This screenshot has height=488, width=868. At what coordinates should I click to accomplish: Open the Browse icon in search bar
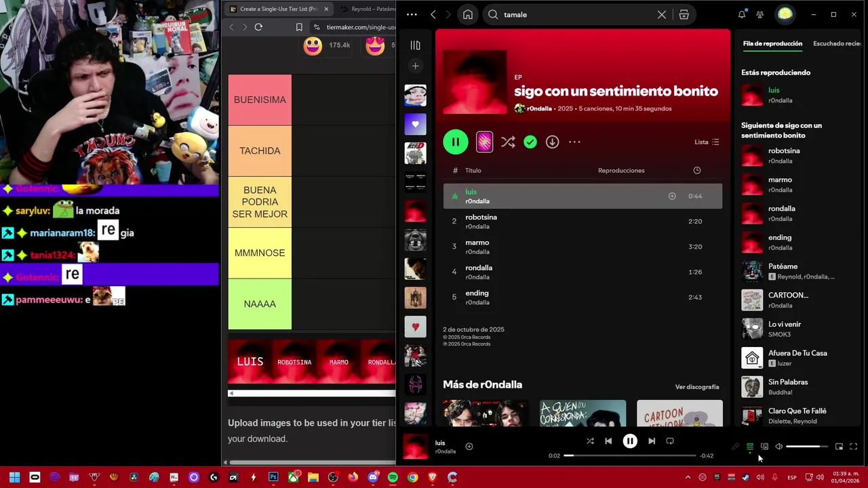click(x=684, y=14)
